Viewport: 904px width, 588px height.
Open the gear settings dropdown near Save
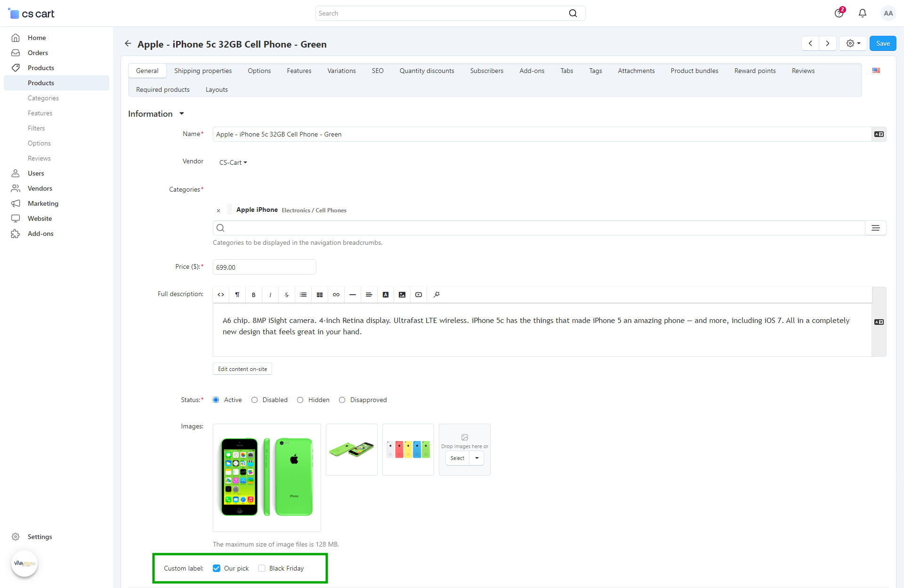point(853,43)
